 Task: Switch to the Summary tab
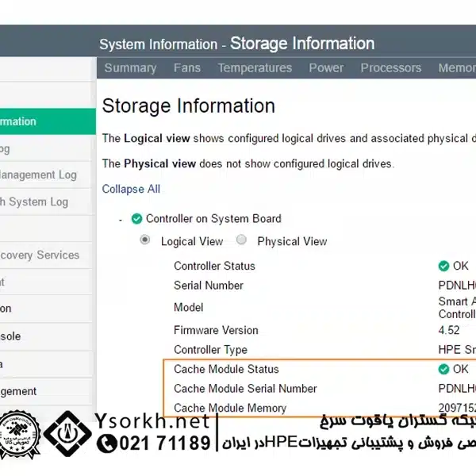(x=130, y=68)
